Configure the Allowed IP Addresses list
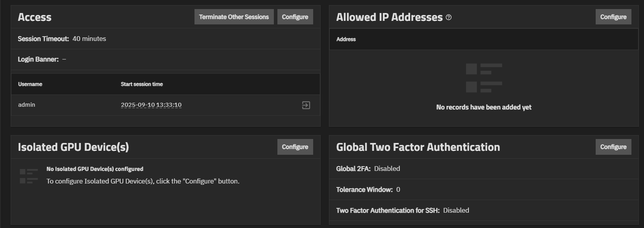644x228 pixels. [x=613, y=17]
